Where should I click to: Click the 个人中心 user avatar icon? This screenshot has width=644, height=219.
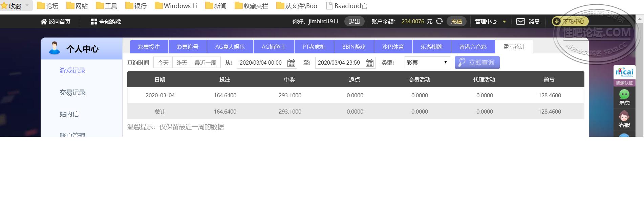pos(54,48)
